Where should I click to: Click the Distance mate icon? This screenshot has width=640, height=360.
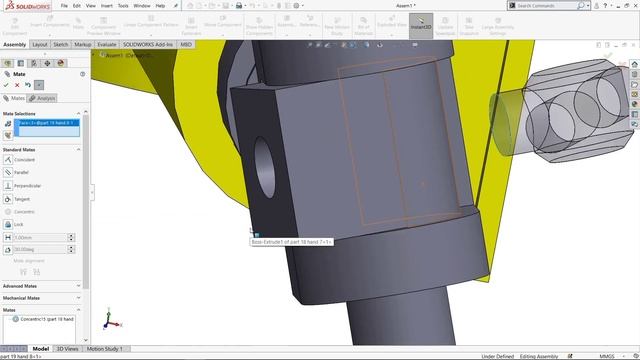pos(8,237)
